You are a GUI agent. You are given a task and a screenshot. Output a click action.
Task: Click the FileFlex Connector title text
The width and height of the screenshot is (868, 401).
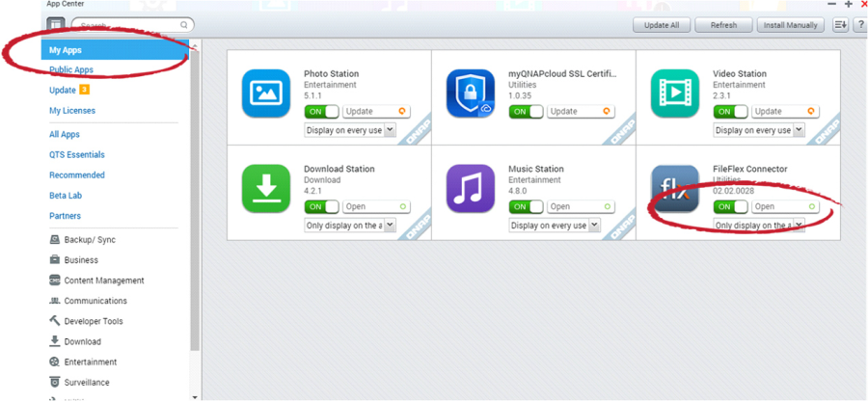[x=750, y=169]
